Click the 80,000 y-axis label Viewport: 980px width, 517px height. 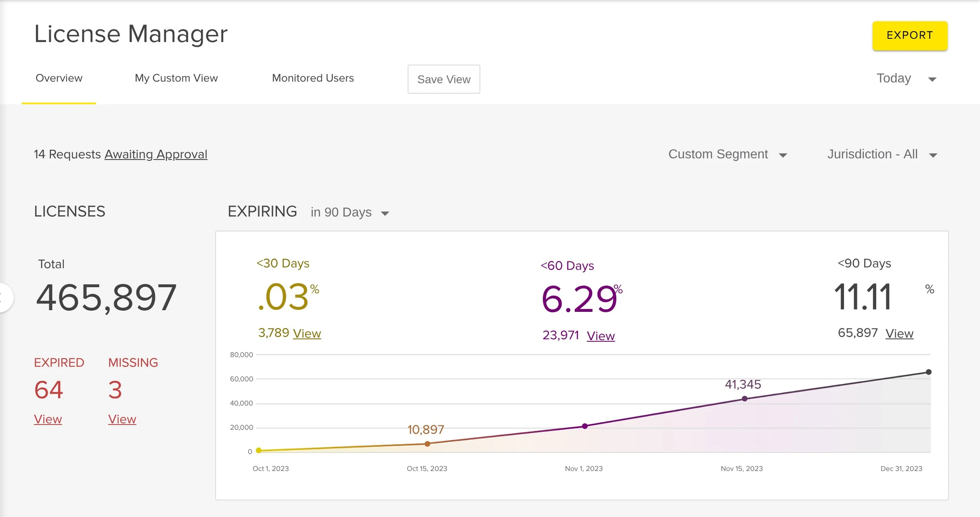tap(241, 354)
